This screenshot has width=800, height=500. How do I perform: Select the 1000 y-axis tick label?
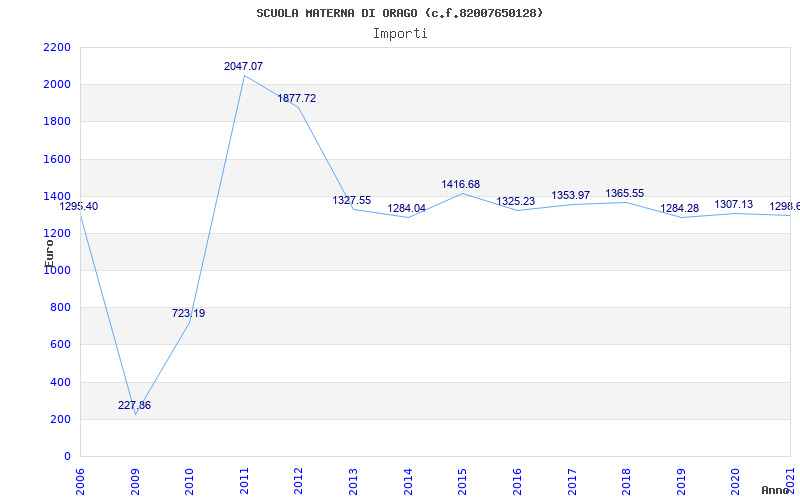pyautogui.click(x=57, y=270)
